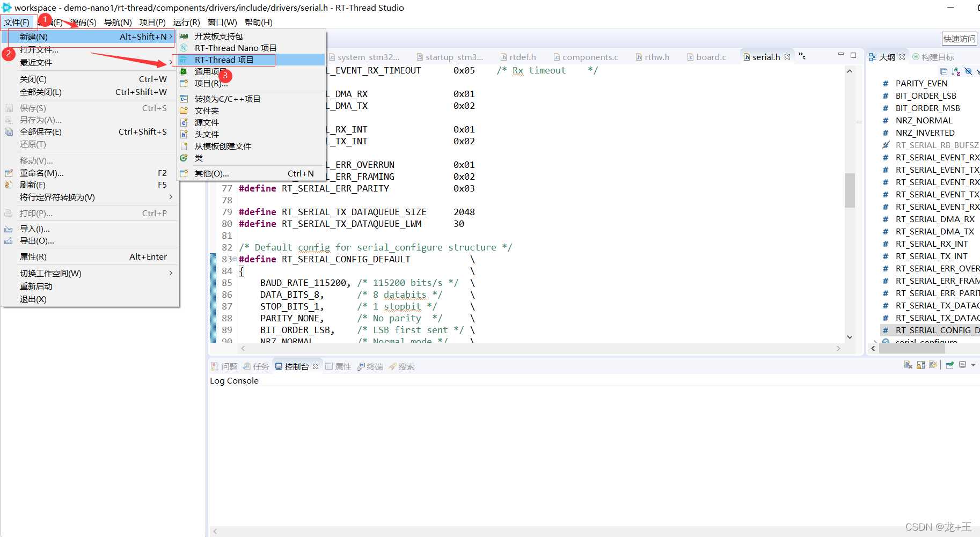
Task: Select NRZ_INVERTED in the outline
Action: click(925, 133)
